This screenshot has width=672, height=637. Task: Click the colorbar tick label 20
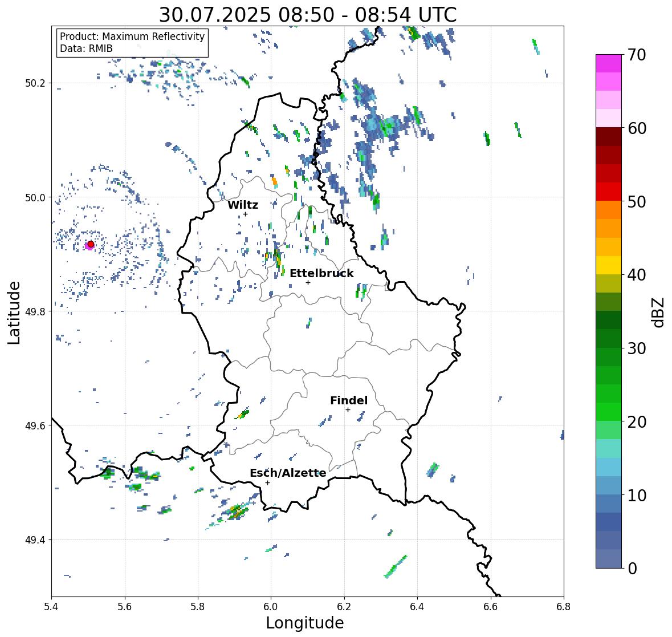[x=637, y=422]
